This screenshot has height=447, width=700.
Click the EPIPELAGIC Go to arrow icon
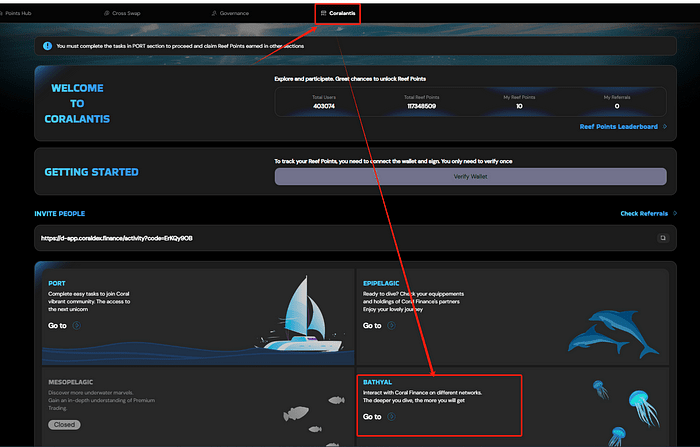point(392,326)
